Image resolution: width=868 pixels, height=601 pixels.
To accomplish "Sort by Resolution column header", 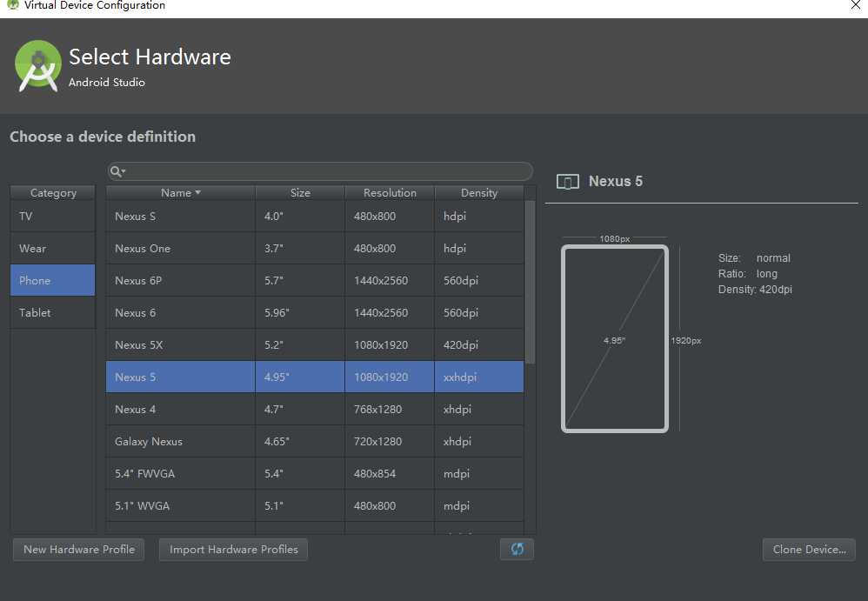I will pyautogui.click(x=390, y=192).
